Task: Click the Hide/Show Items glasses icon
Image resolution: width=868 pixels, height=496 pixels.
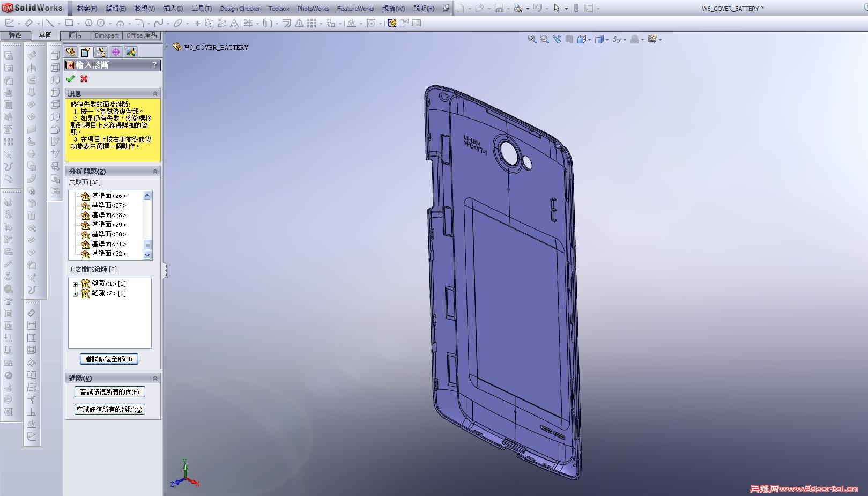Action: point(617,39)
